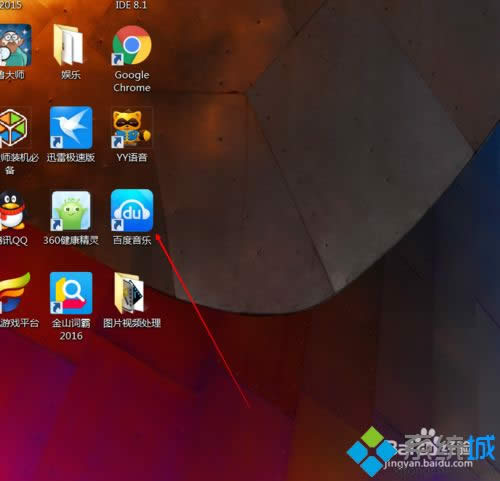Select the 鲁大师 desktop icon

click(x=15, y=45)
